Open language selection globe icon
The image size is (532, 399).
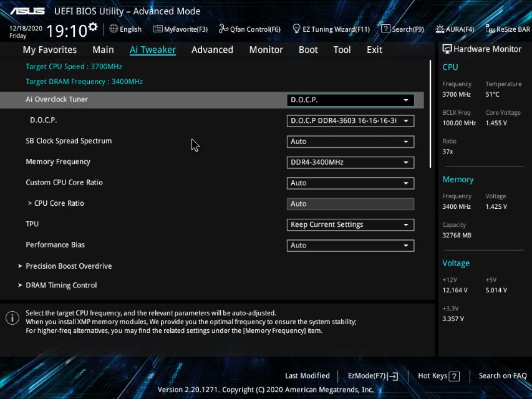click(x=114, y=29)
